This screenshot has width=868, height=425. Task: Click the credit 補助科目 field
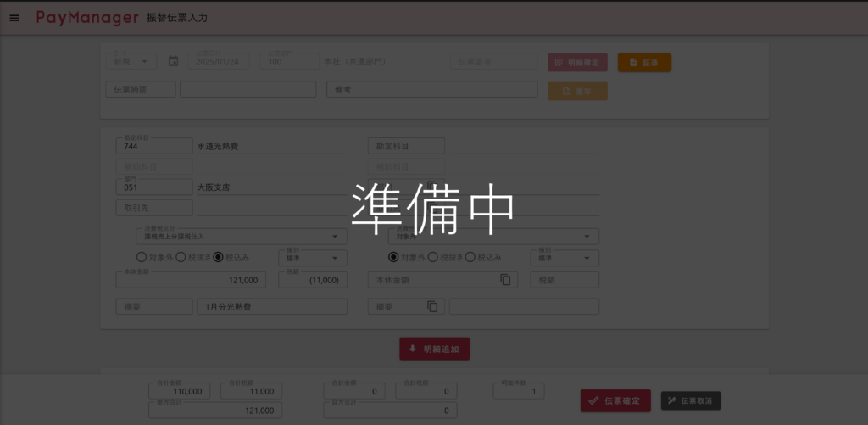tap(406, 167)
